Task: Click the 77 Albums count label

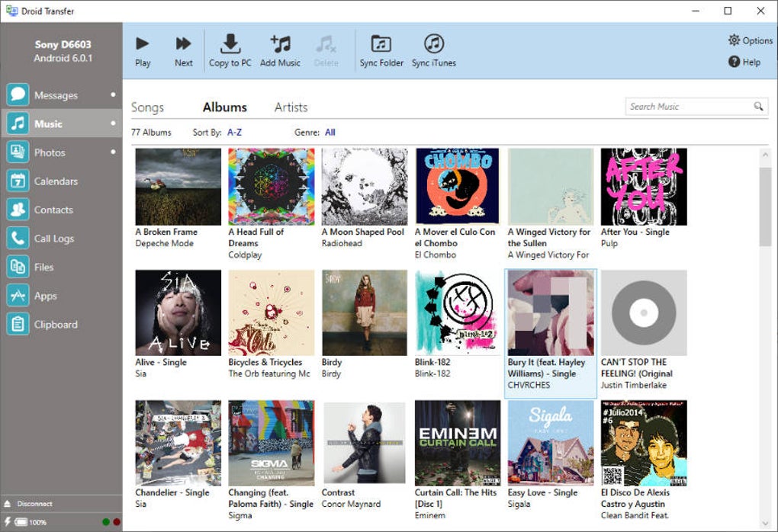Action: pyautogui.click(x=151, y=133)
